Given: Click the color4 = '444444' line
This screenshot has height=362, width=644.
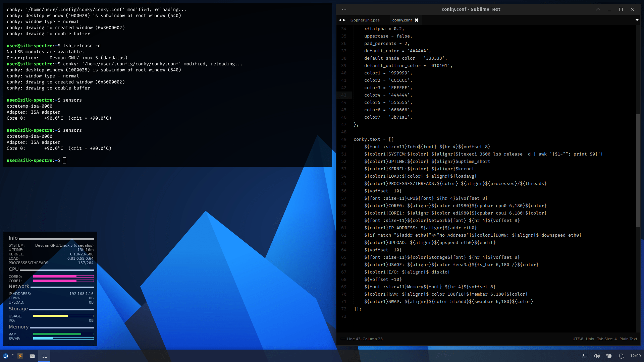Looking at the screenshot, I should 388,95.
